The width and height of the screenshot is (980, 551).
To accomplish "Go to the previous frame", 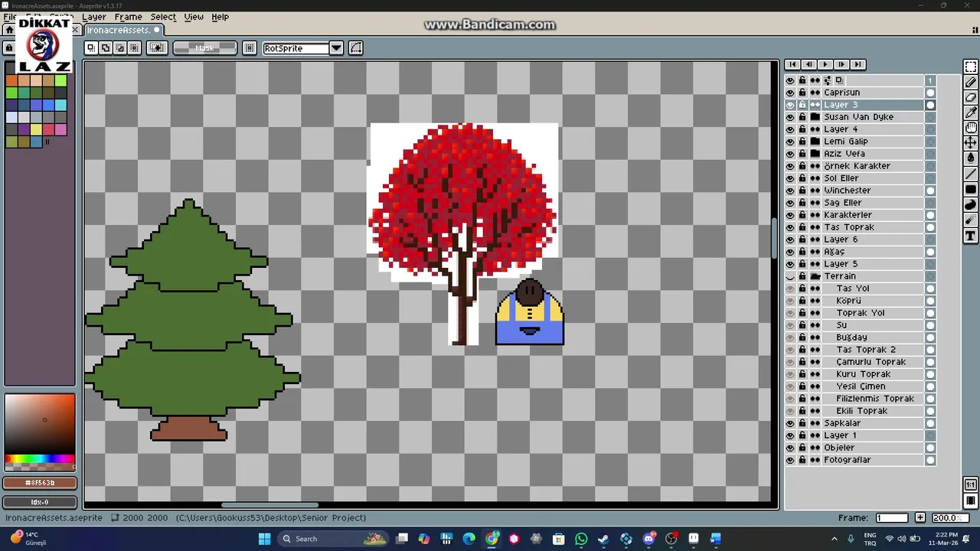I will coord(808,64).
